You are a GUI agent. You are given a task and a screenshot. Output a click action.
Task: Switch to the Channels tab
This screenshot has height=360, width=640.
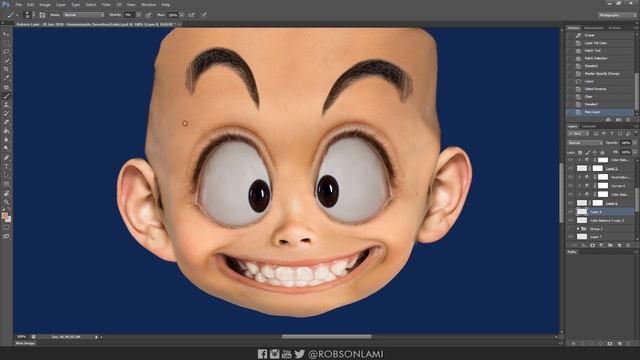[x=589, y=126]
